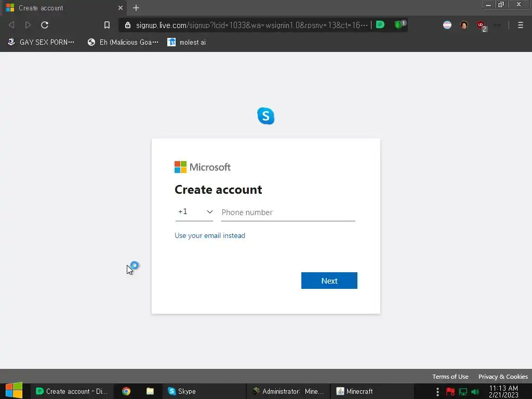
Task: Click the Microsoft logo in the form
Action: click(203, 167)
